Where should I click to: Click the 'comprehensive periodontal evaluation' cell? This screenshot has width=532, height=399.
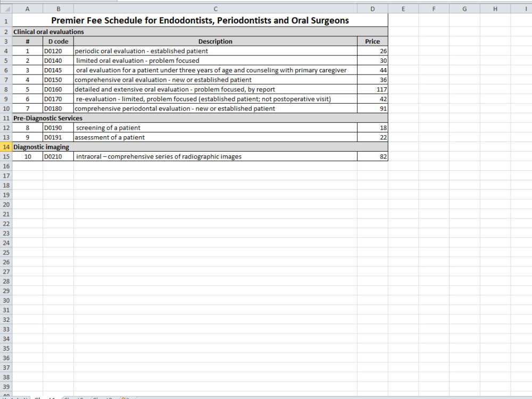click(x=215, y=109)
